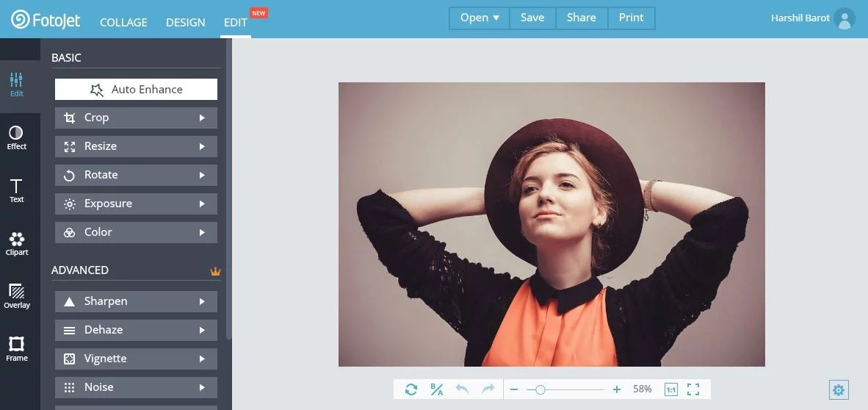
Task: Expand the Vignette options arrow
Action: [x=202, y=359]
